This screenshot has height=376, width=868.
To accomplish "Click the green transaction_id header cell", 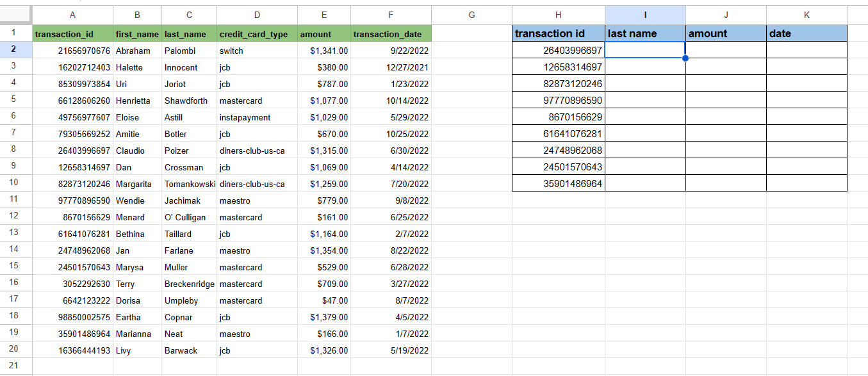I will [x=72, y=34].
